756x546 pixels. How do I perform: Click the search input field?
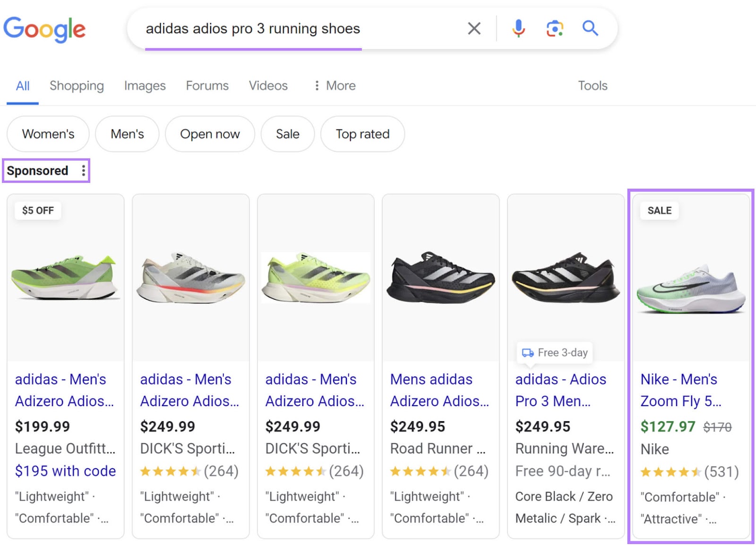pyautogui.click(x=302, y=28)
